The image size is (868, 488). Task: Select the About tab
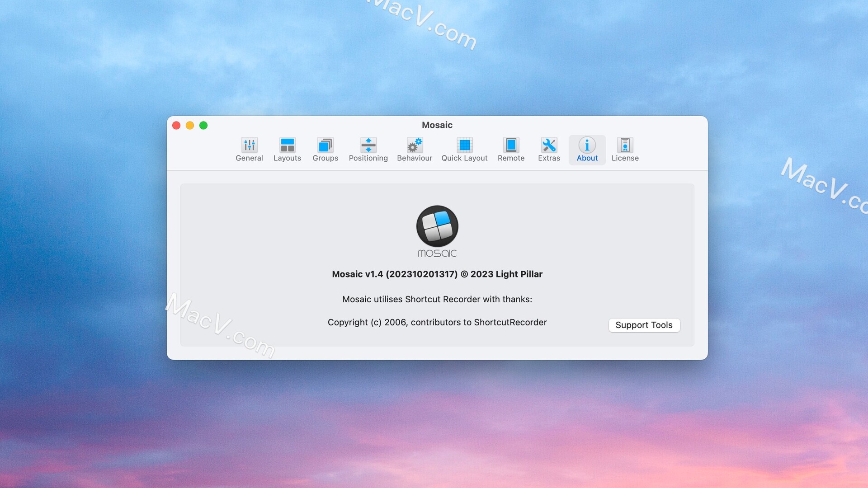click(x=587, y=150)
